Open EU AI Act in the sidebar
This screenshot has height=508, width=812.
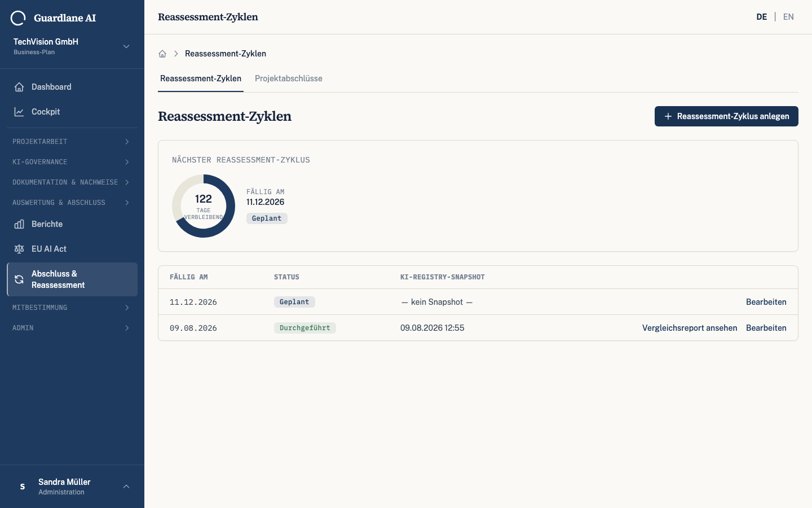tap(72, 249)
